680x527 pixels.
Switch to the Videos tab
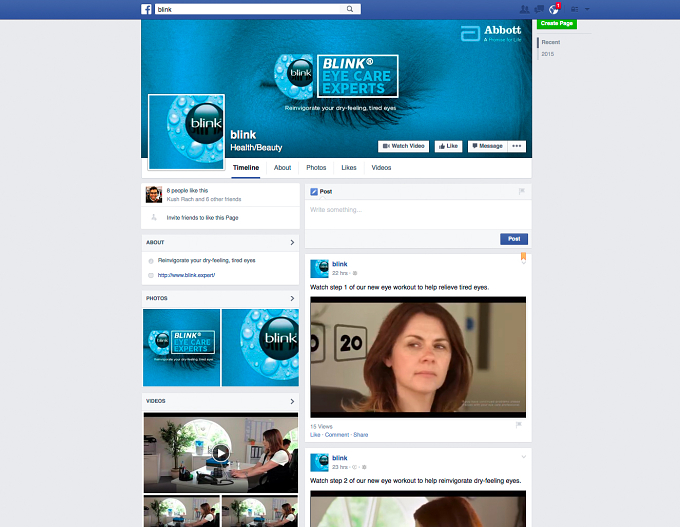pos(381,168)
